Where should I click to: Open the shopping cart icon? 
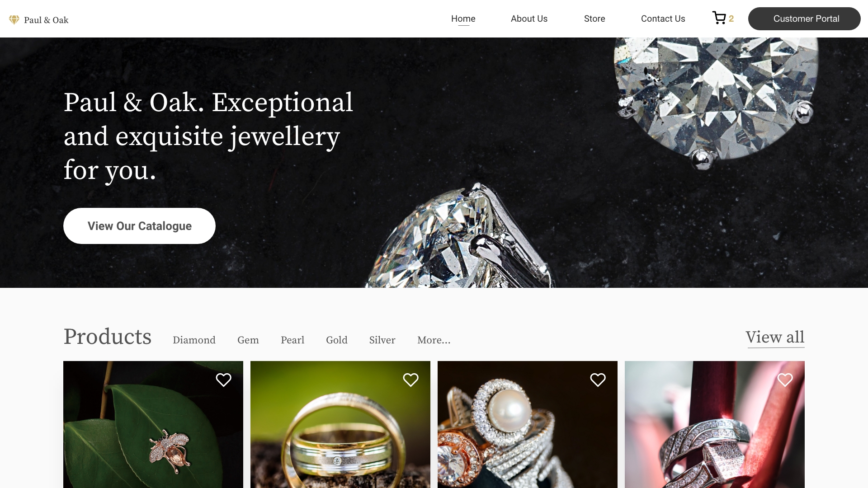tap(719, 18)
